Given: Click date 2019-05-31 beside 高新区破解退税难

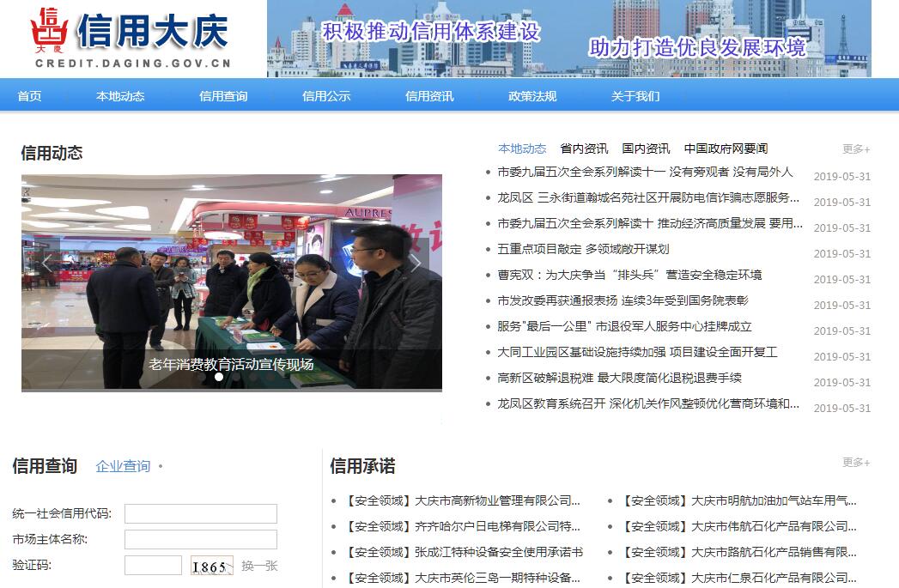Looking at the screenshot, I should [x=842, y=382].
